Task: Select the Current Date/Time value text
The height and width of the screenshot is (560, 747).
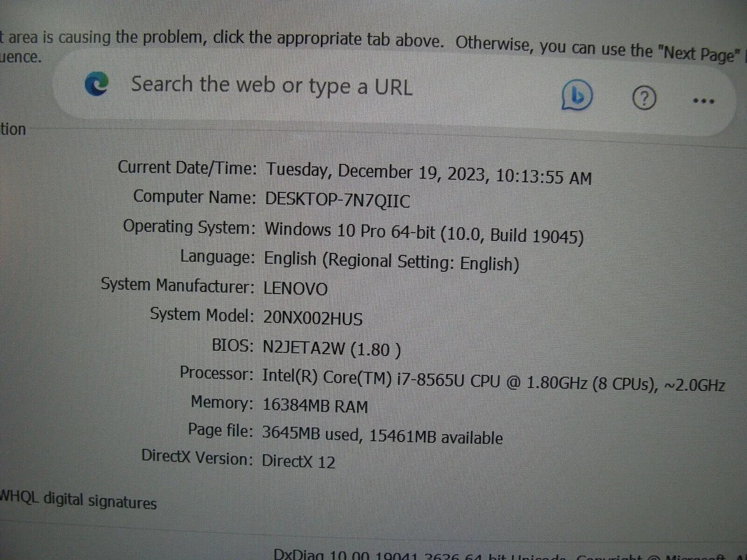Action: [x=429, y=174]
